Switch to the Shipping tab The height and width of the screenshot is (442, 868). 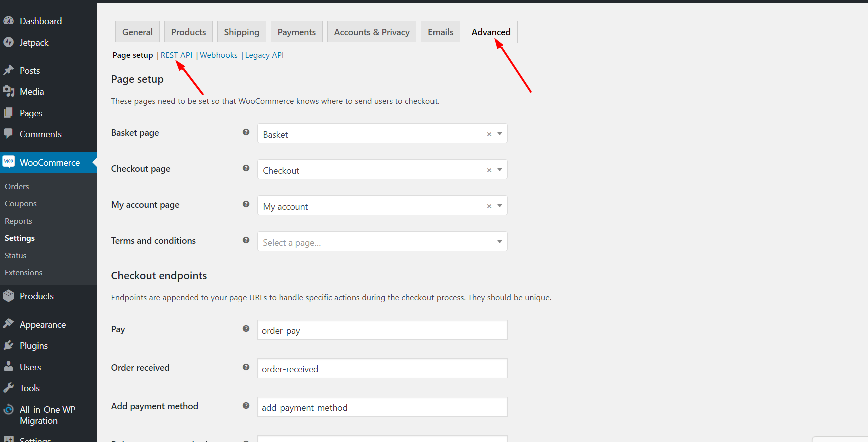click(241, 32)
